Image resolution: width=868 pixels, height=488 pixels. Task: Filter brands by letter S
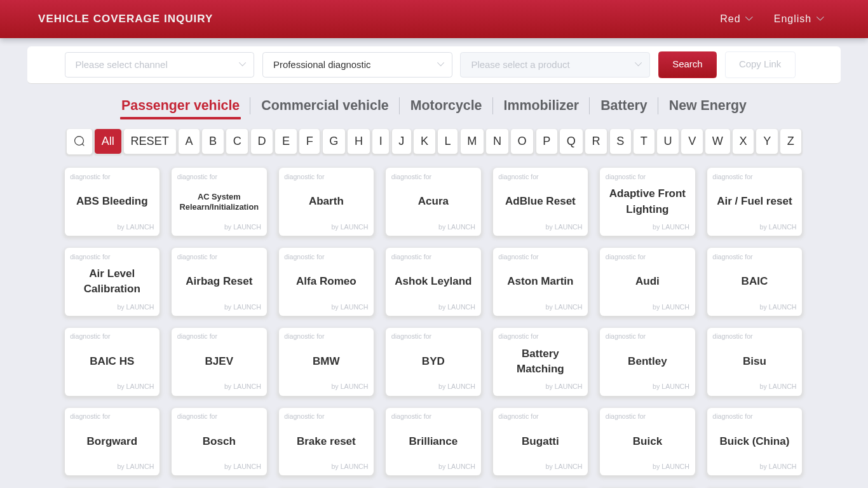620,141
